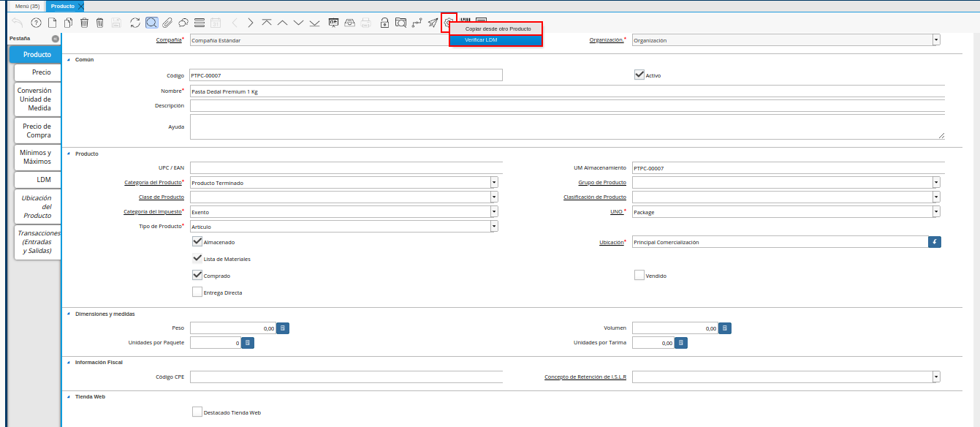This screenshot has height=427, width=980.
Task: Open the Active Workflows node icon
Action: coord(417,23)
